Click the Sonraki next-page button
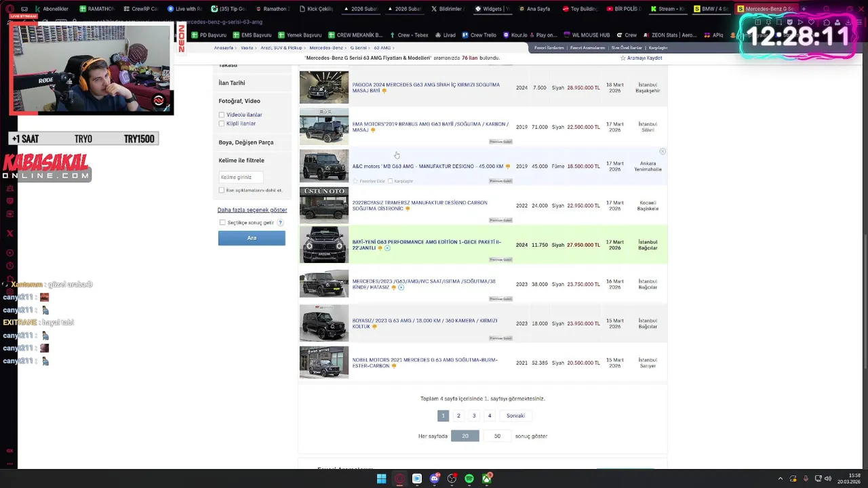The image size is (868, 488). pyautogui.click(x=515, y=415)
